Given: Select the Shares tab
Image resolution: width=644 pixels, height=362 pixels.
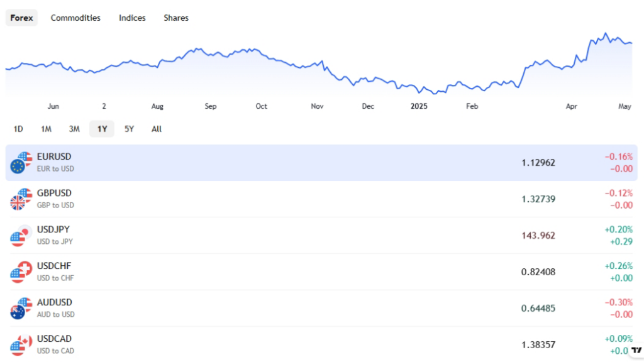Looking at the screenshot, I should point(176,18).
